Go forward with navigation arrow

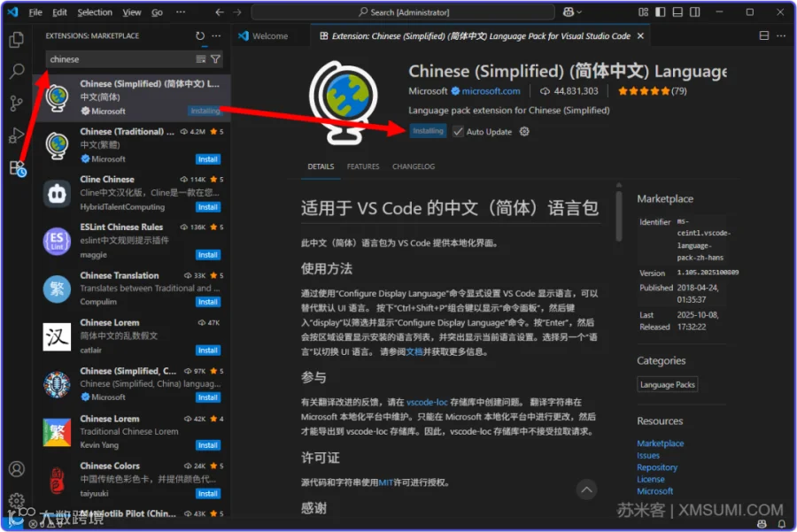tap(236, 12)
